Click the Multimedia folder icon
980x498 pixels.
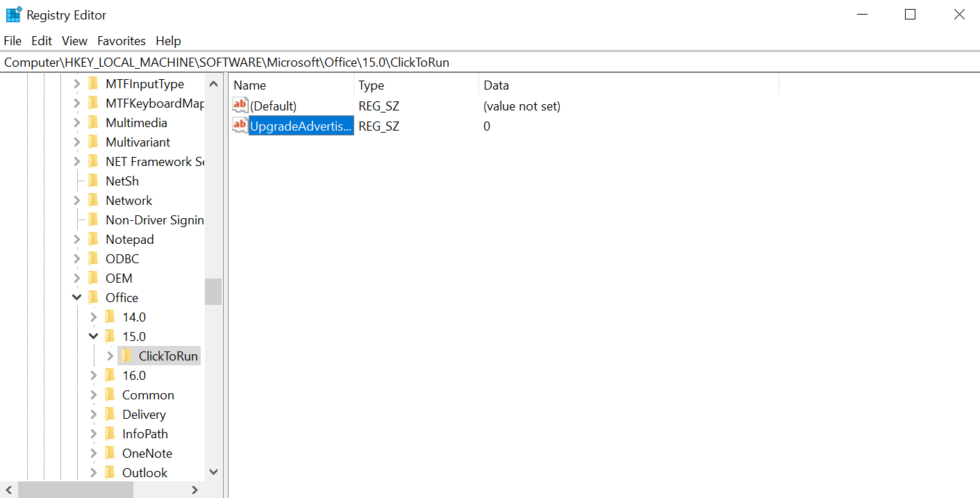[93, 123]
